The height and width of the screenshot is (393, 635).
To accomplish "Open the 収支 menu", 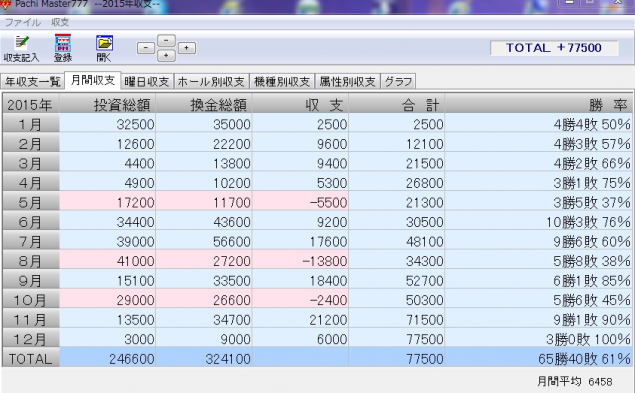I will [60, 22].
